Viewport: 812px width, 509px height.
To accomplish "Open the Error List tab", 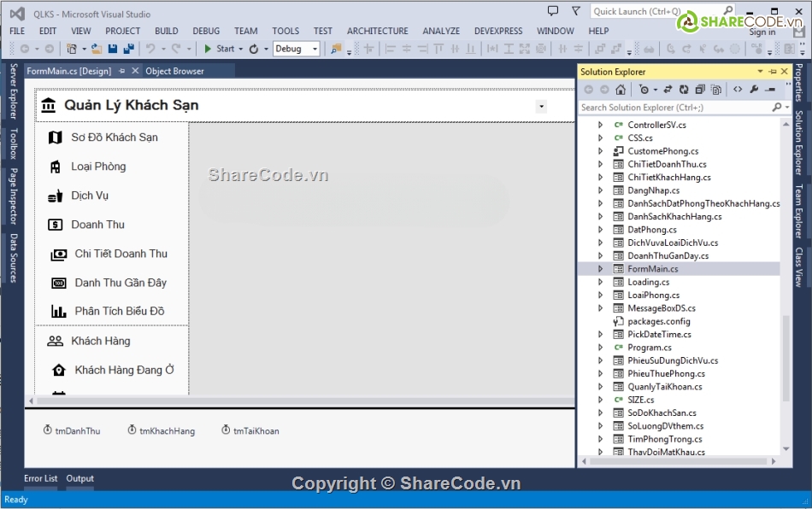I will click(x=40, y=478).
